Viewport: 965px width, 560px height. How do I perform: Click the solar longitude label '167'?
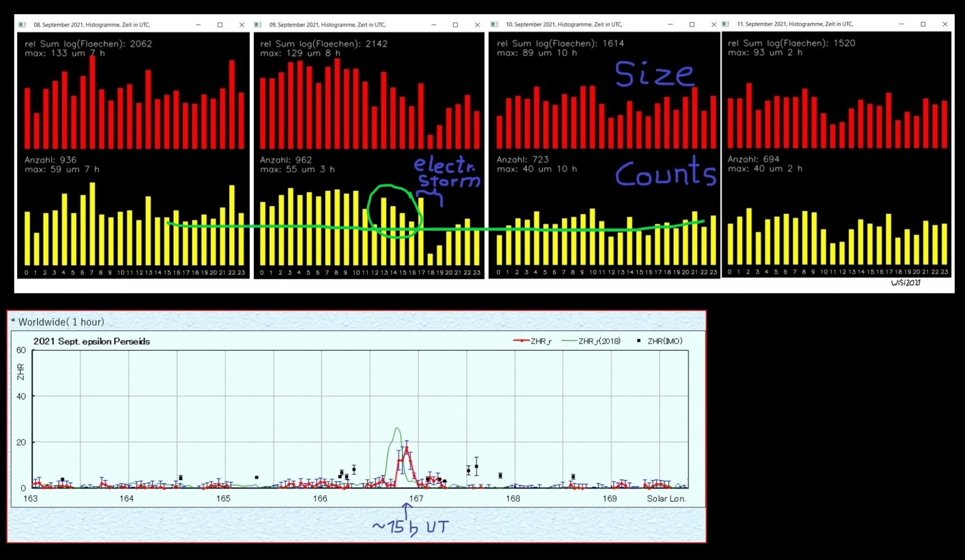[416, 499]
